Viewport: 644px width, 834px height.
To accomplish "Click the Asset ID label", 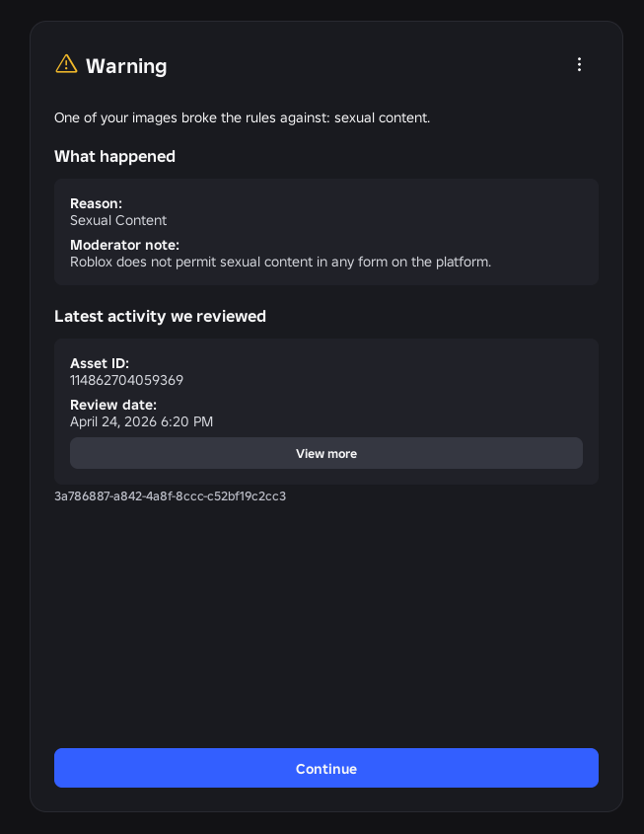I will point(100,363).
